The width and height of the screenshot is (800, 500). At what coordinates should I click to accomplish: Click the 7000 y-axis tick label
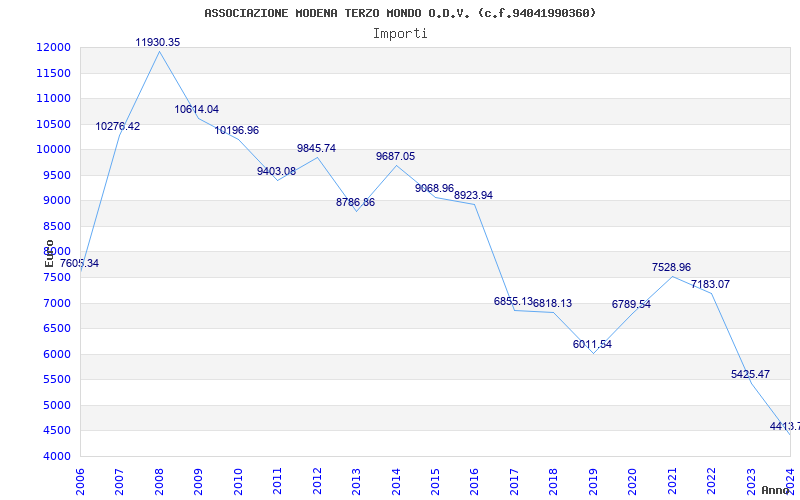pos(56,304)
